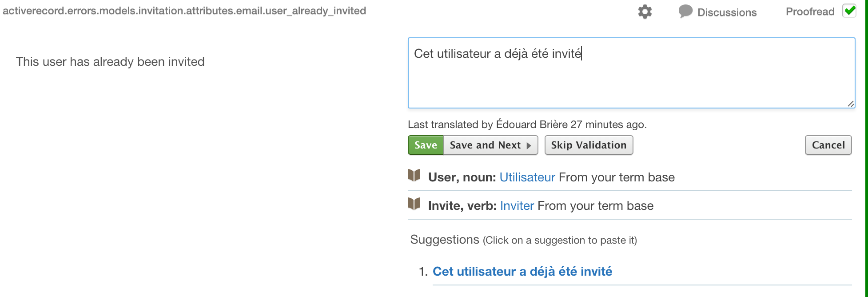Click the source text 'This user has already been invited'
The height and width of the screenshot is (297, 868).
tap(110, 62)
